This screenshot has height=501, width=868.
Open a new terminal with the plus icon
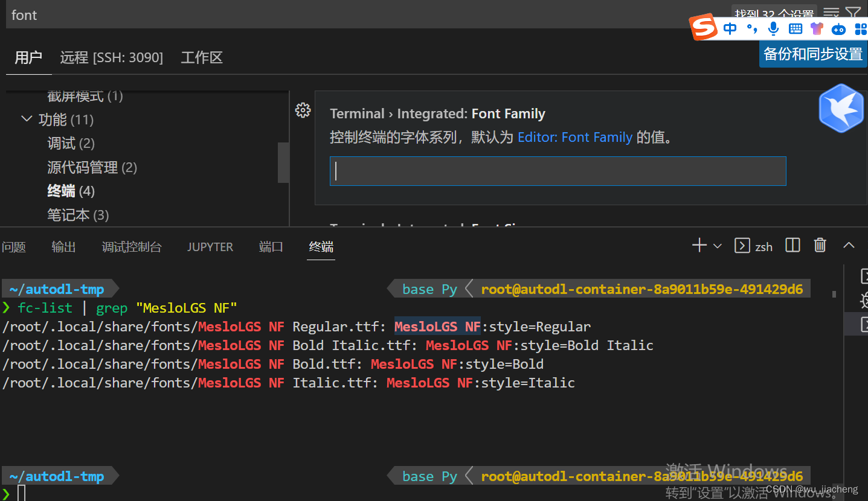pos(698,245)
